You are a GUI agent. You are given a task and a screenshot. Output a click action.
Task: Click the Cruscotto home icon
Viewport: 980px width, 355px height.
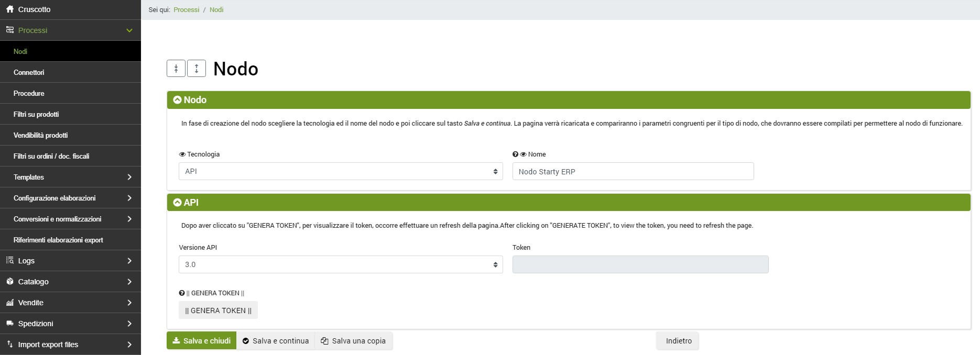10,9
